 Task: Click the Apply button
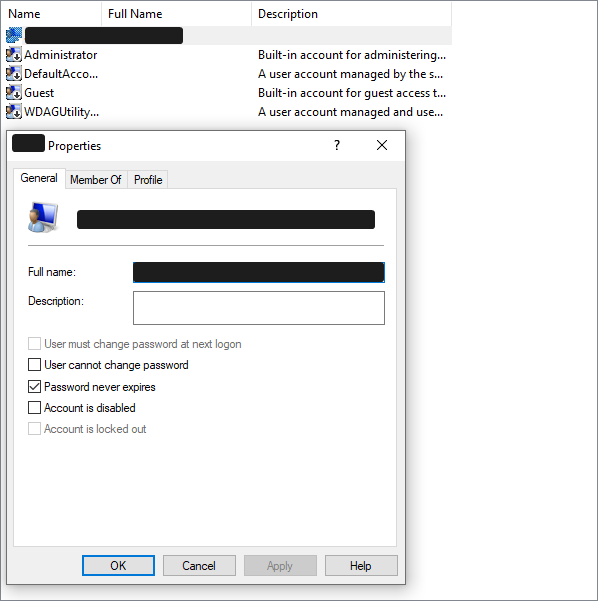(x=280, y=566)
